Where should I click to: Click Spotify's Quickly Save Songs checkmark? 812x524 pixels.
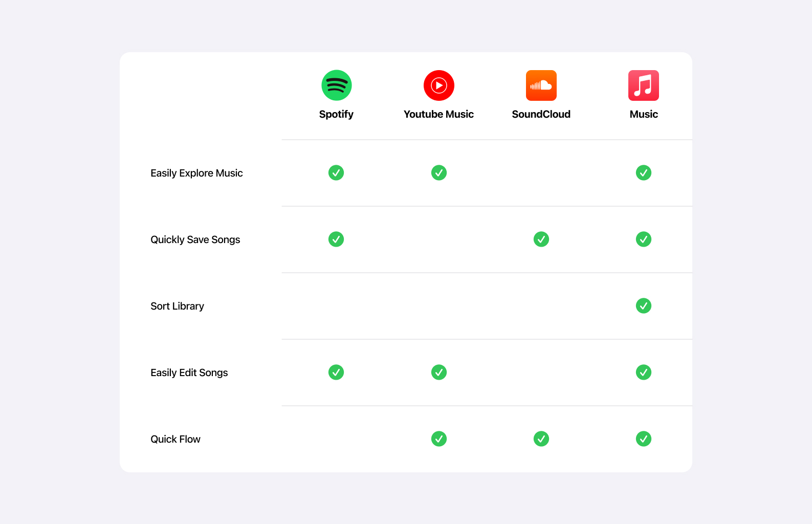[x=336, y=239]
